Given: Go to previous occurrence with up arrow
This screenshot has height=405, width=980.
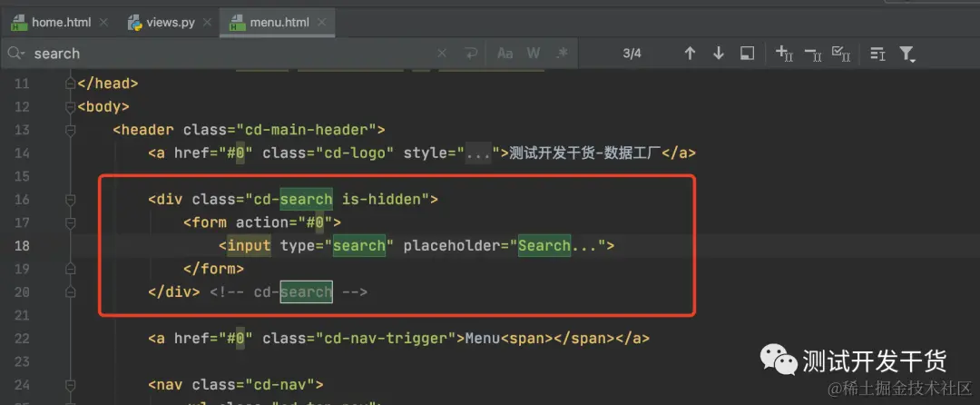Looking at the screenshot, I should coord(690,54).
